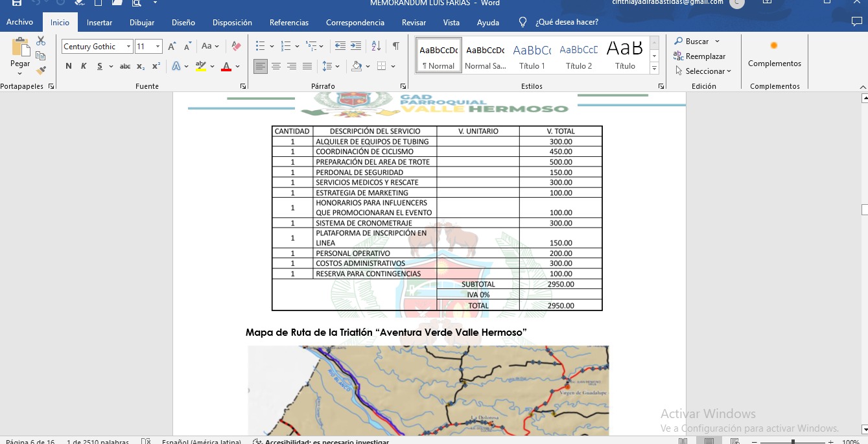The width and height of the screenshot is (868, 444).
Task: Click the Subscript x₂ icon
Action: tap(141, 66)
